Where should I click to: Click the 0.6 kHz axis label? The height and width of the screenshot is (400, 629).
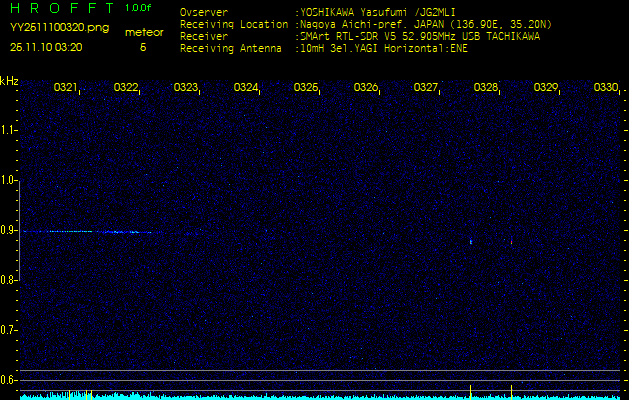(8, 380)
